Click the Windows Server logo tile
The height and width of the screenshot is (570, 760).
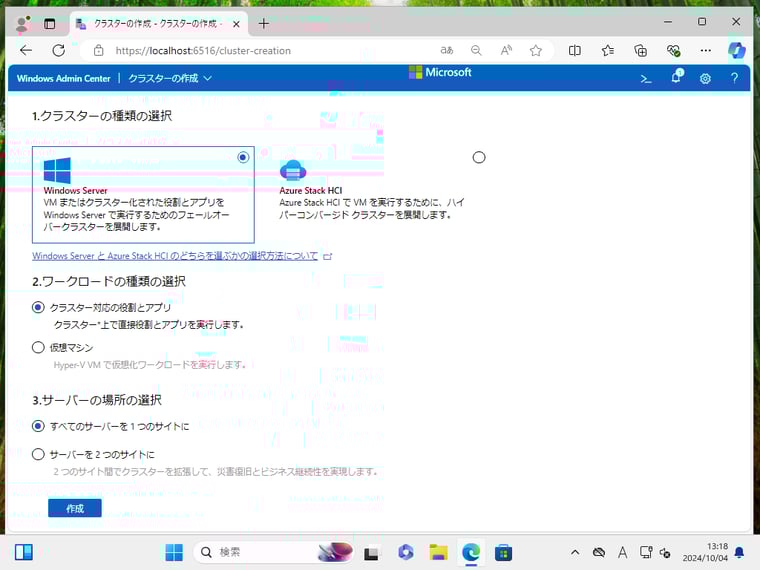click(57, 171)
